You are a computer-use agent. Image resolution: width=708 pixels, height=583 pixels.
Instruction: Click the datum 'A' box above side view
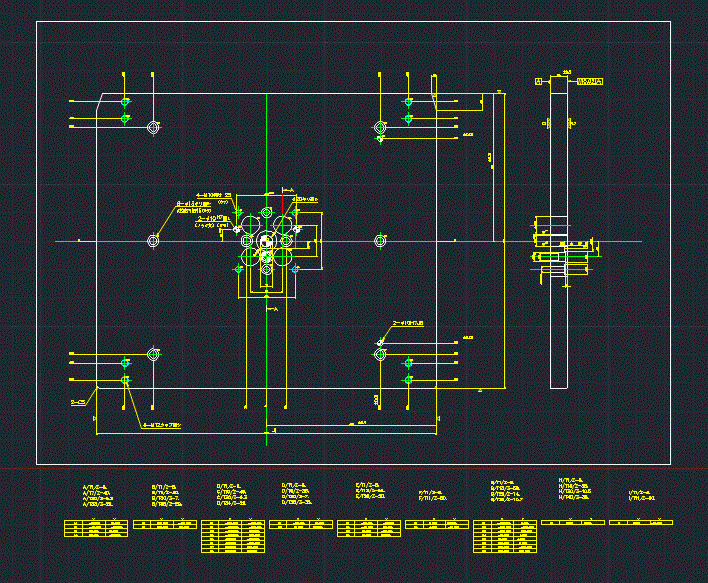[x=538, y=81]
